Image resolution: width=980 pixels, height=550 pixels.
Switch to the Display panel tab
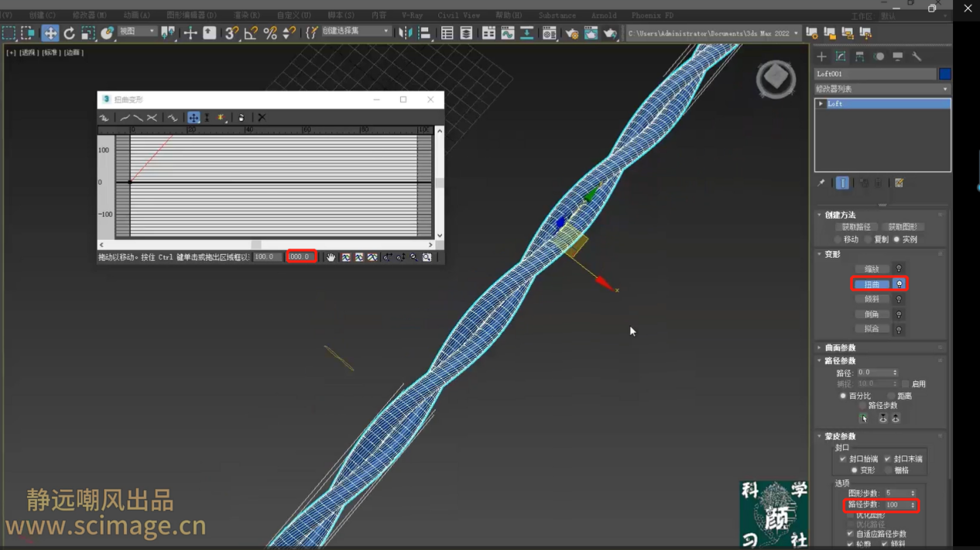pos(898,57)
